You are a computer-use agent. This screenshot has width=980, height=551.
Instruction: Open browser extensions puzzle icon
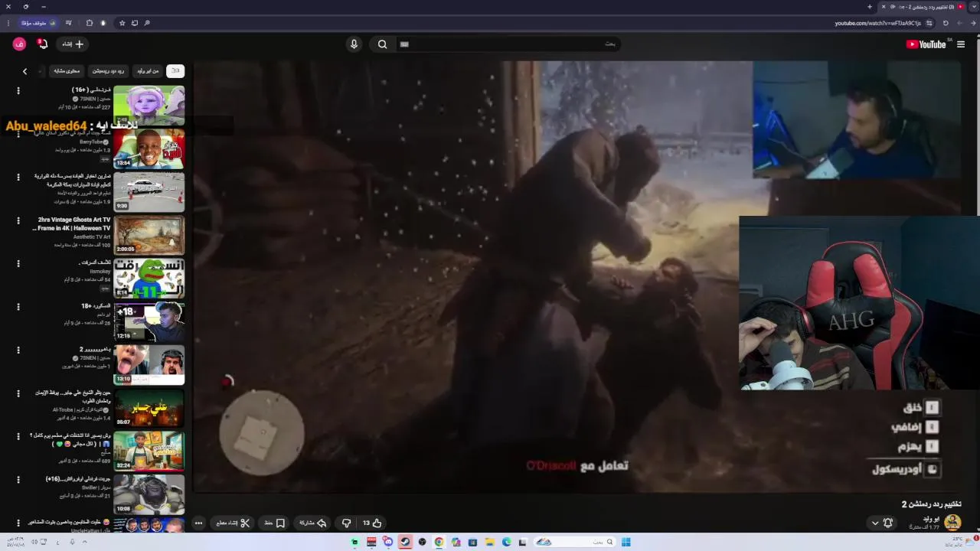click(x=90, y=23)
